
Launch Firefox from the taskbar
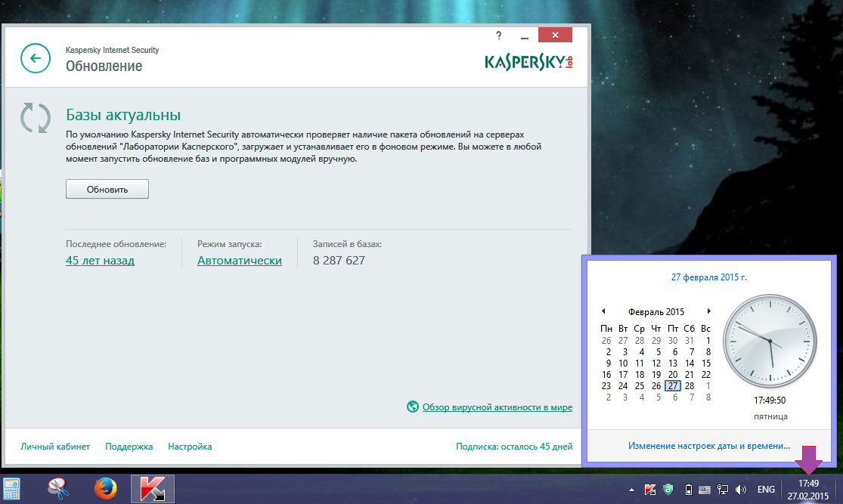tap(105, 489)
